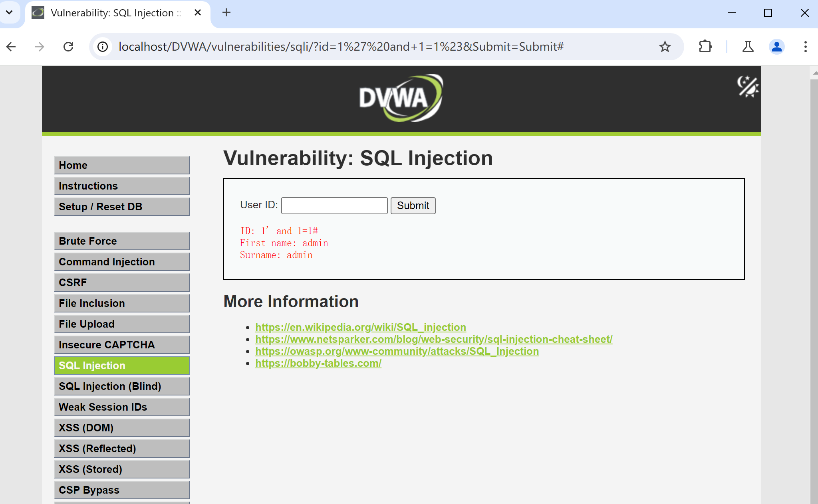Click the Chrome Labs flask icon

[748, 47]
